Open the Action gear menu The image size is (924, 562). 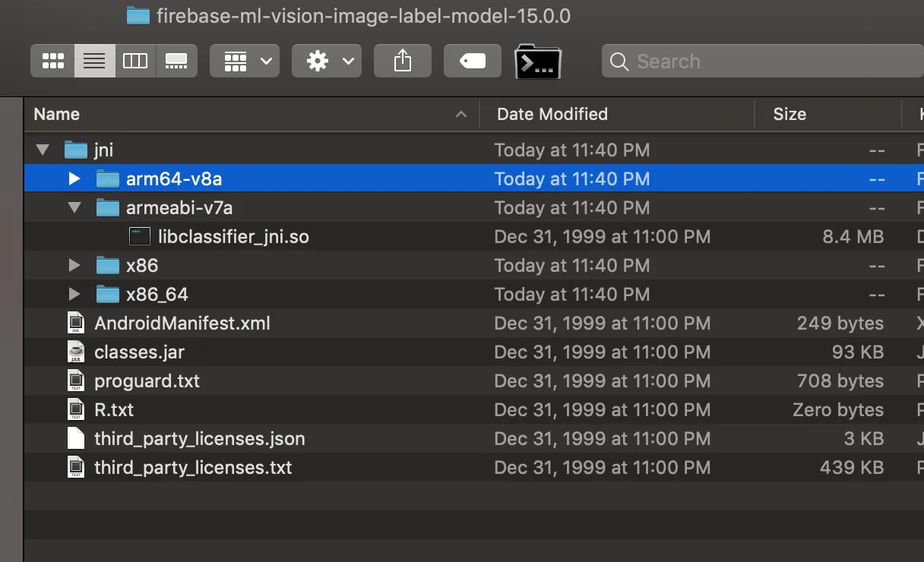(327, 62)
